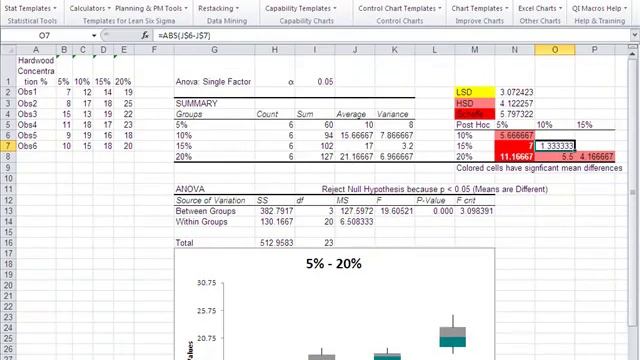This screenshot has height=360, width=640.
Task: Select column G header
Action: point(214,50)
